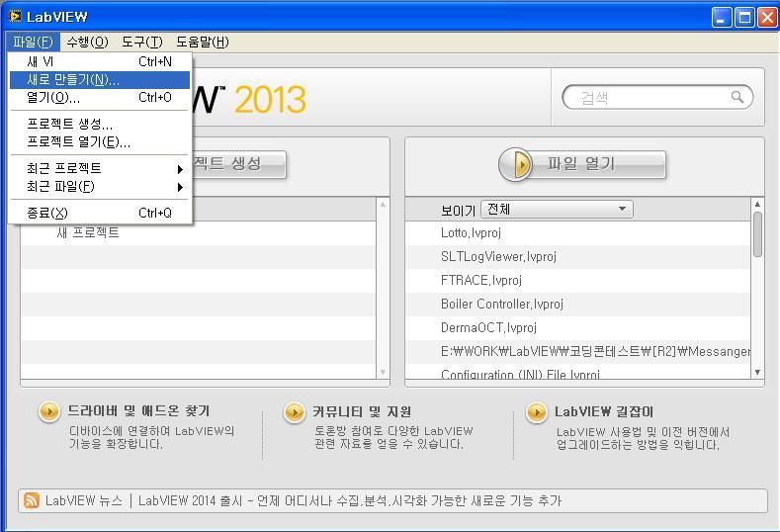
Task: Choose 프로젝트 열기(E)... in the menu
Action: 100,141
